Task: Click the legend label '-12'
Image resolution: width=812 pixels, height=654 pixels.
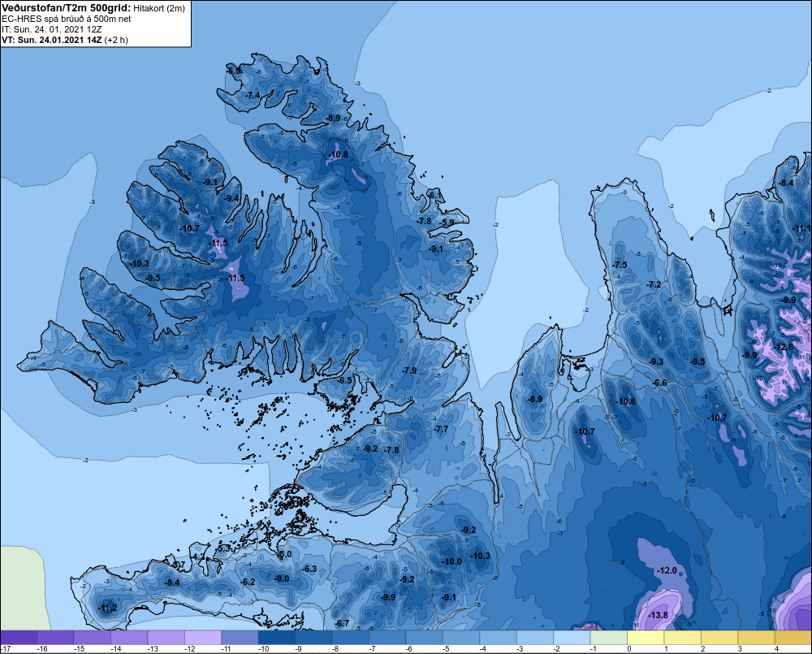Action: point(190,649)
